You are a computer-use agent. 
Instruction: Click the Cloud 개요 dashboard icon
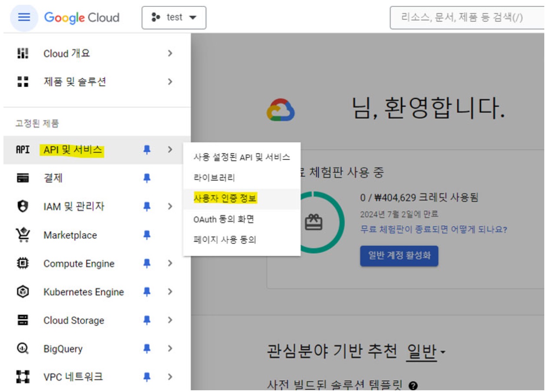[23, 53]
